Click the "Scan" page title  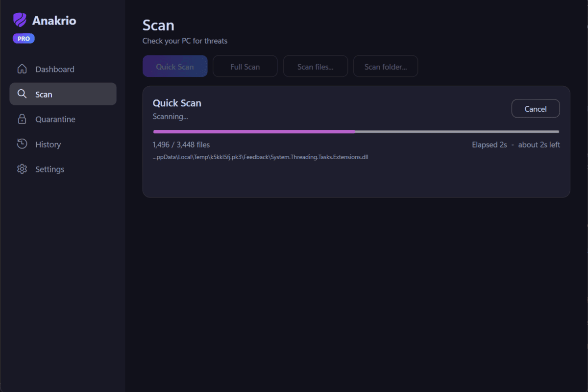[x=158, y=25]
